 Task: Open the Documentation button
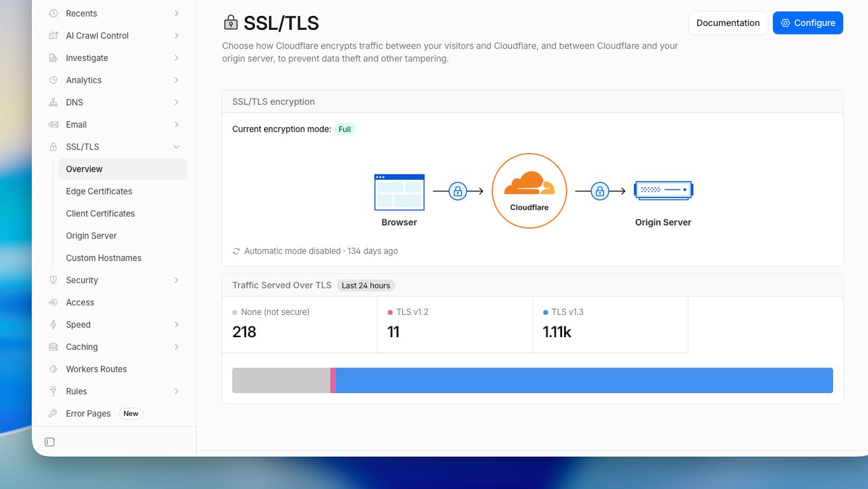[x=728, y=23]
